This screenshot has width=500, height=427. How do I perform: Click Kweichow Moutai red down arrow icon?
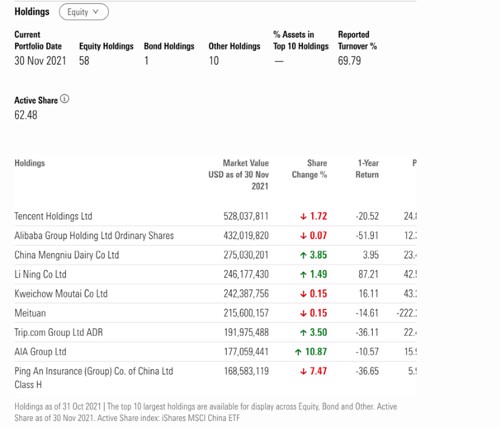pos(303,294)
